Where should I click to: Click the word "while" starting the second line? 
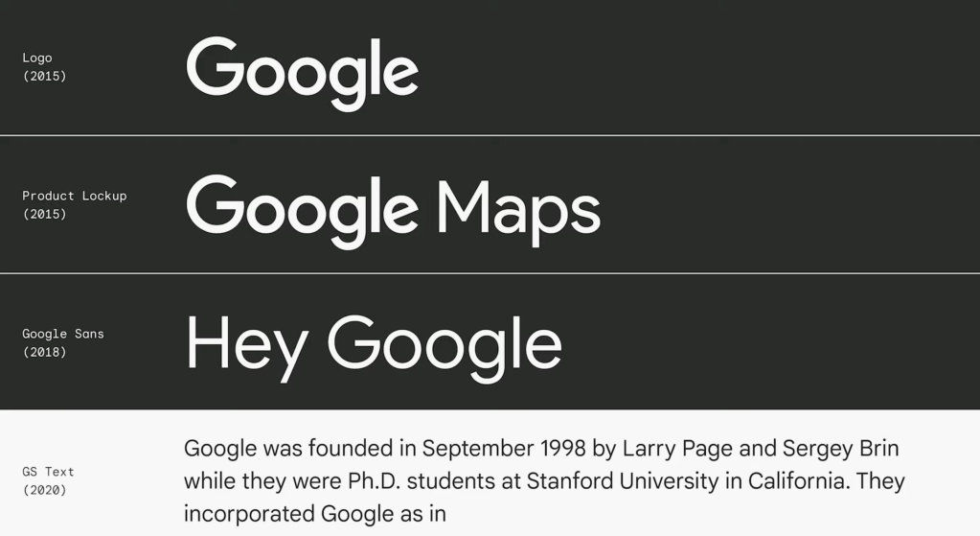[x=209, y=480]
